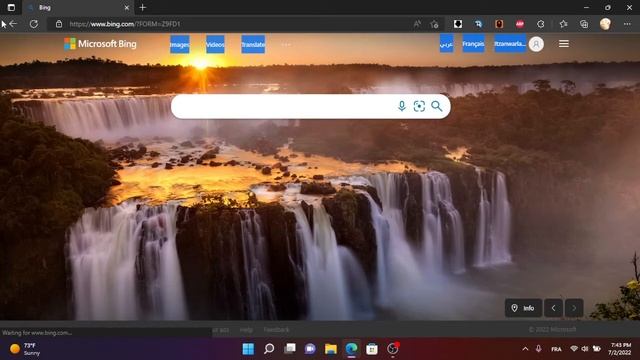Click the lock site information icon
This screenshot has width=640, height=360.
[59, 24]
